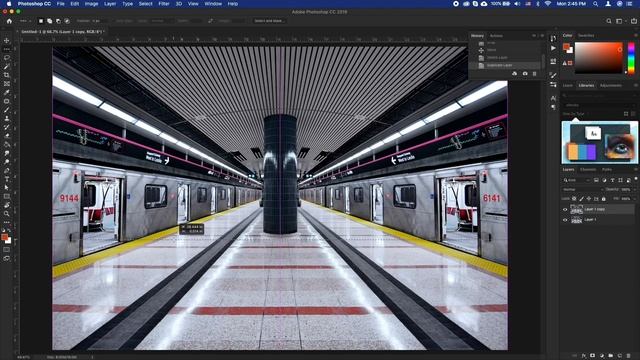Open workspace switcher icon dropdown
Viewport: 640px width, 360px height.
click(619, 21)
